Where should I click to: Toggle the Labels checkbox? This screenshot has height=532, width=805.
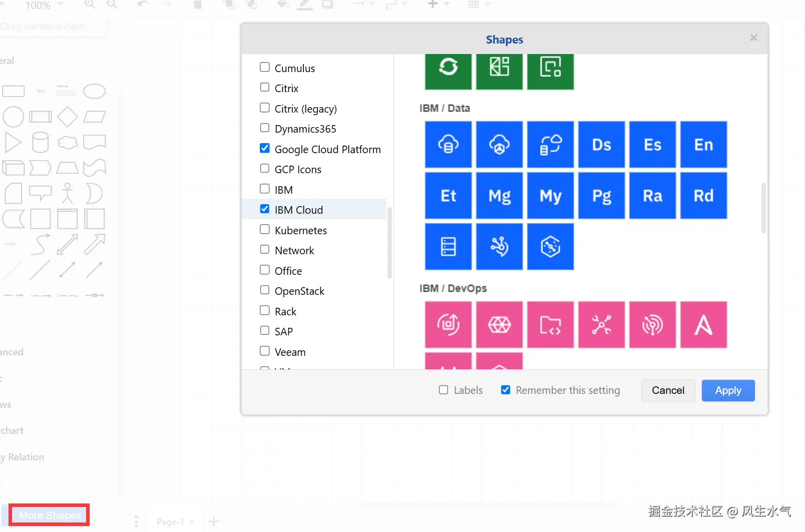444,390
